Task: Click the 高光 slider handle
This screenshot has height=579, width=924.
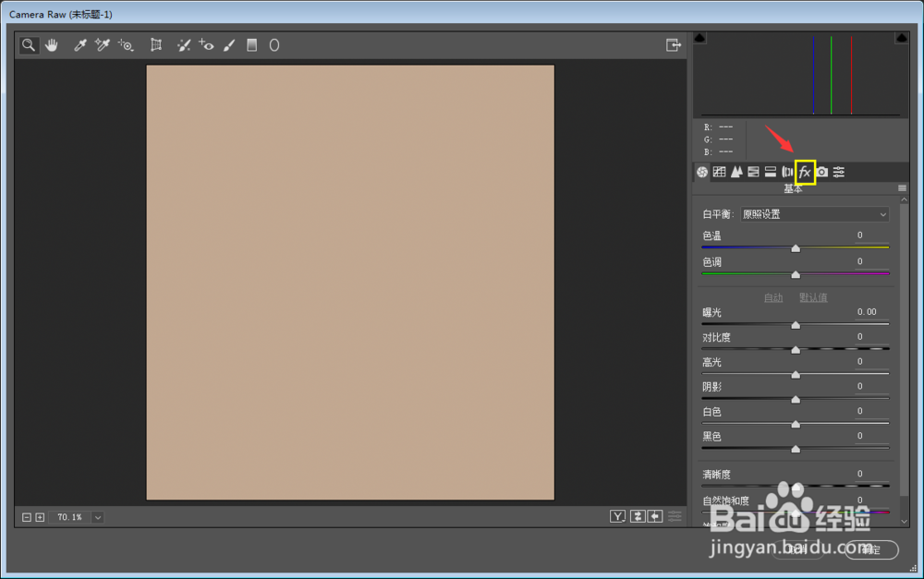Action: click(x=796, y=375)
